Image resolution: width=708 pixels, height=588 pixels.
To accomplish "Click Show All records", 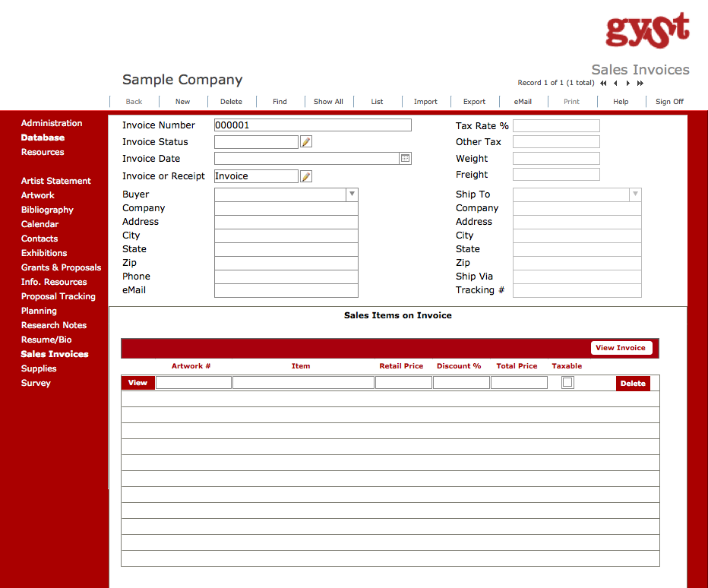I will pyautogui.click(x=328, y=102).
